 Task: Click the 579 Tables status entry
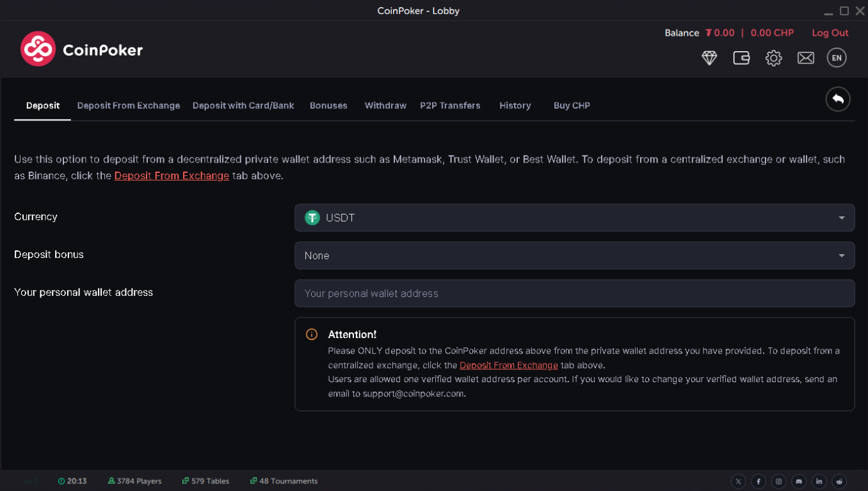click(205, 481)
